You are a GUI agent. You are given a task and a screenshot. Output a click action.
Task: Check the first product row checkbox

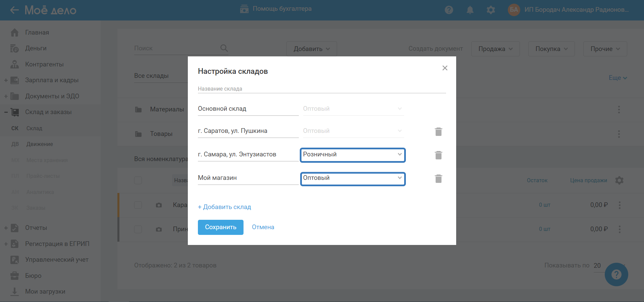click(x=138, y=205)
